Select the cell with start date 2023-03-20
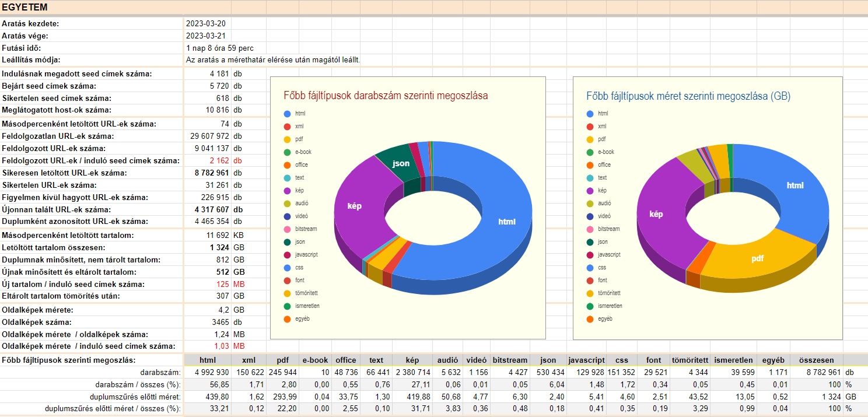The width and height of the screenshot is (868, 417). 206,24
